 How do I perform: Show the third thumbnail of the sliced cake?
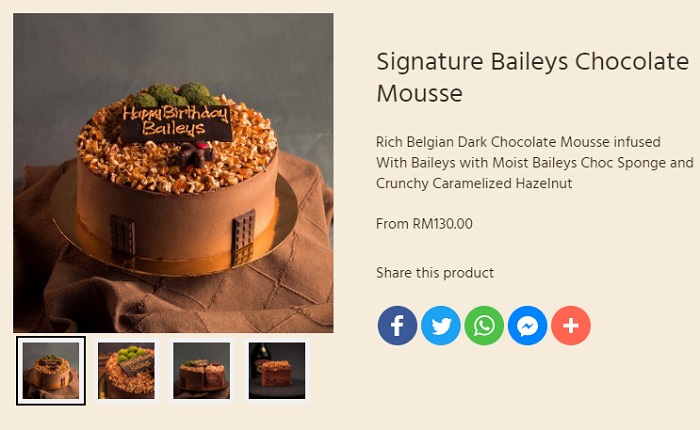point(201,371)
